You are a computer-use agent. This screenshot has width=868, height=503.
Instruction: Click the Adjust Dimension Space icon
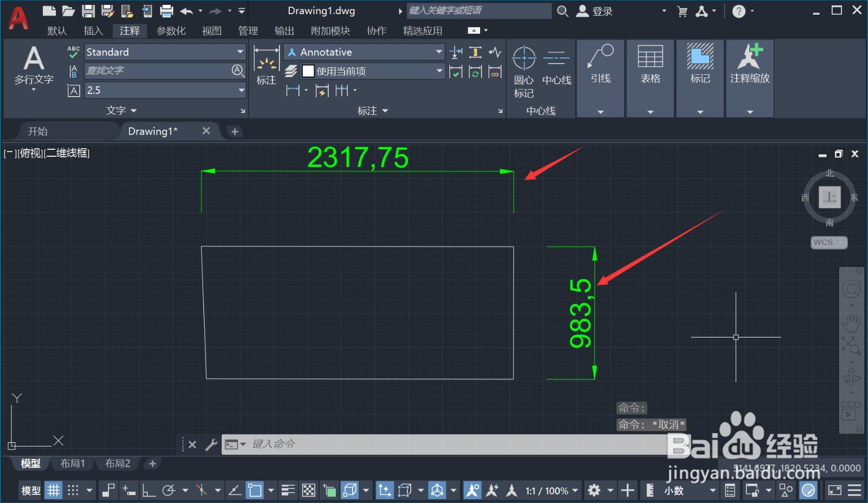pyautogui.click(x=475, y=52)
